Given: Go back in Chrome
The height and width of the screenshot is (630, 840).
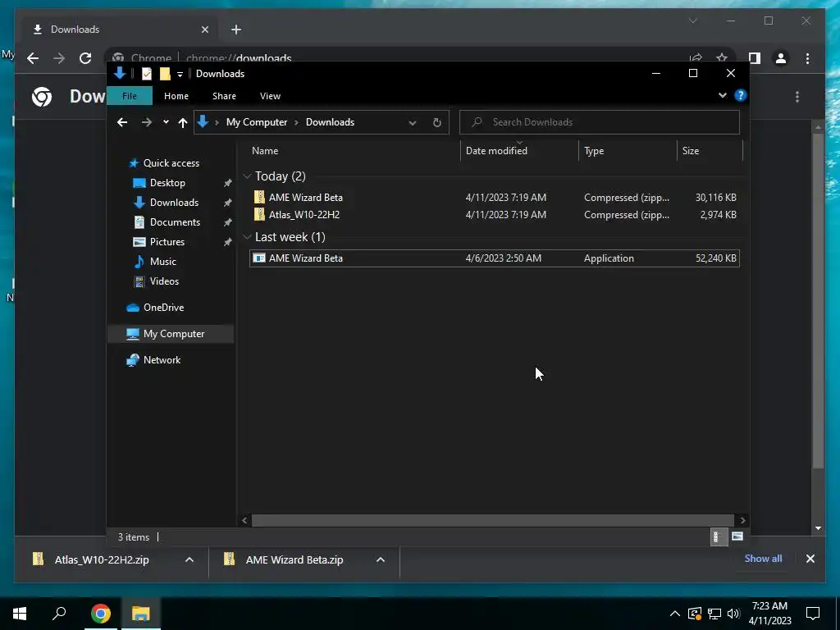Looking at the screenshot, I should tap(33, 58).
